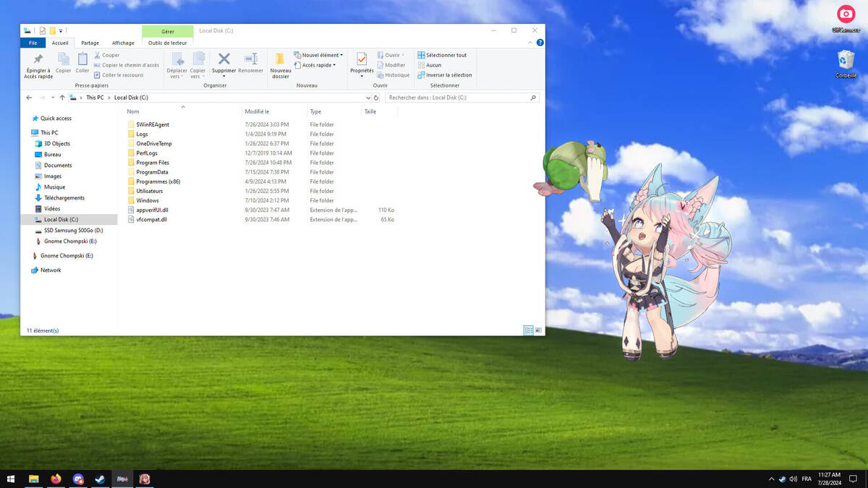Click Inverser la sélection
The width and height of the screenshot is (868, 488).
(444, 75)
